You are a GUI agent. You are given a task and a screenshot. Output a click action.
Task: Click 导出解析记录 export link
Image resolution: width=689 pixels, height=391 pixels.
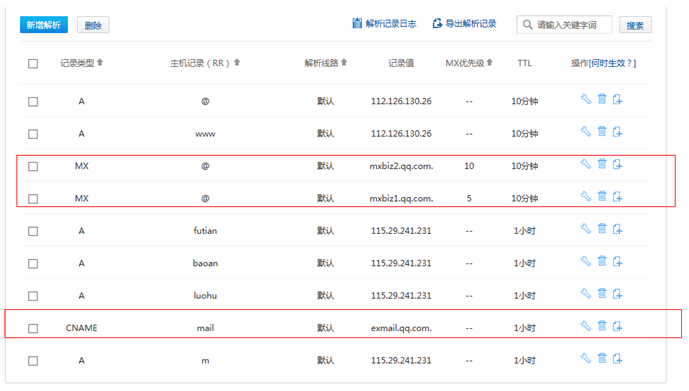(x=464, y=24)
